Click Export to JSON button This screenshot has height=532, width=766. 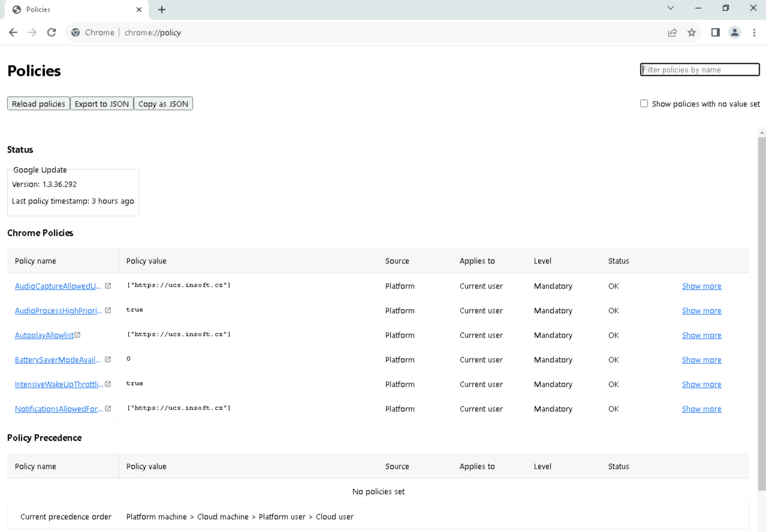[102, 104]
